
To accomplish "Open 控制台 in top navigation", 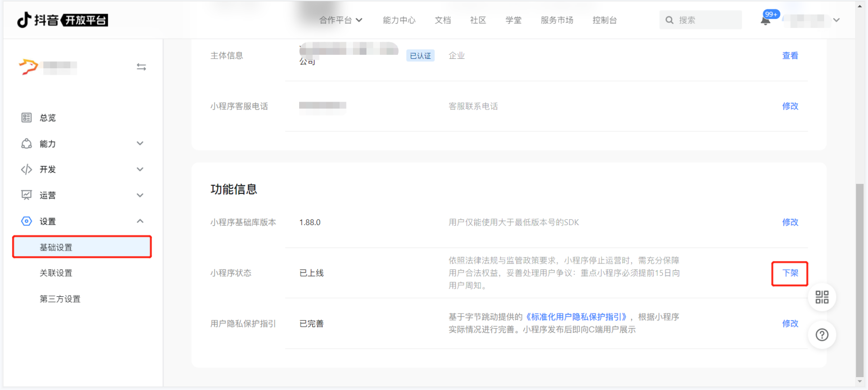I will 604,20.
